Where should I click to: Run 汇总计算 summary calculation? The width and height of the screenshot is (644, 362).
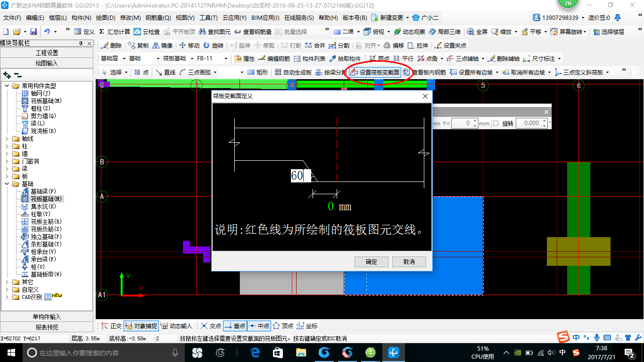(x=114, y=32)
